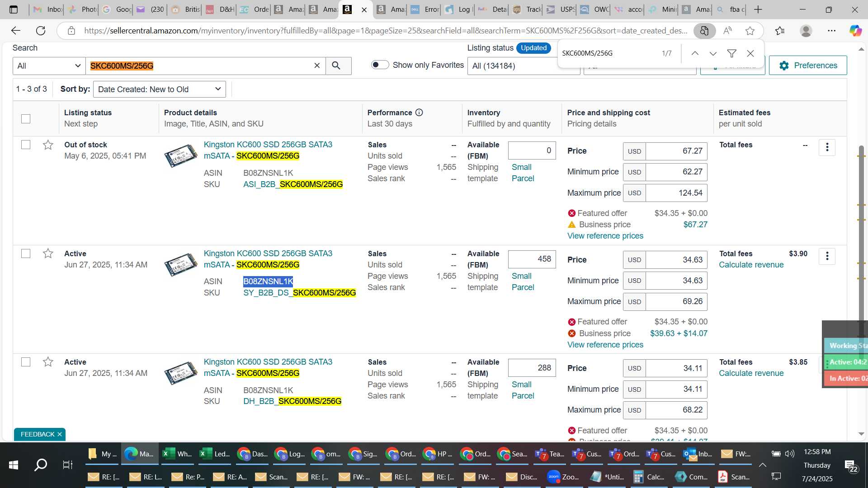Open DH_B2B_SKC600MS/256G SKU link
868x488 pixels.
point(292,401)
